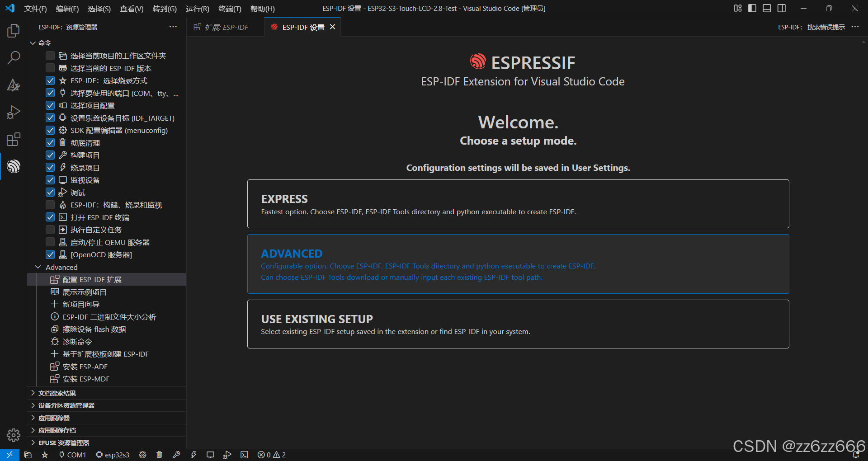Uncheck SDK 配置编辑器 (menuconfig) checkbox

point(50,130)
